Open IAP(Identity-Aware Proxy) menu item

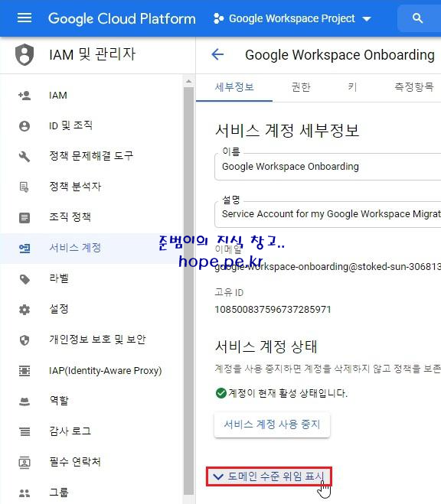pos(92,371)
